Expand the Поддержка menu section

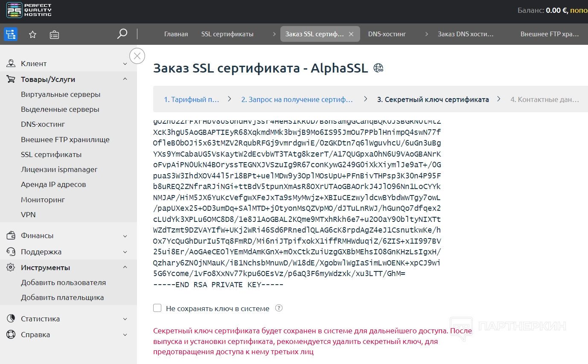tap(125, 252)
